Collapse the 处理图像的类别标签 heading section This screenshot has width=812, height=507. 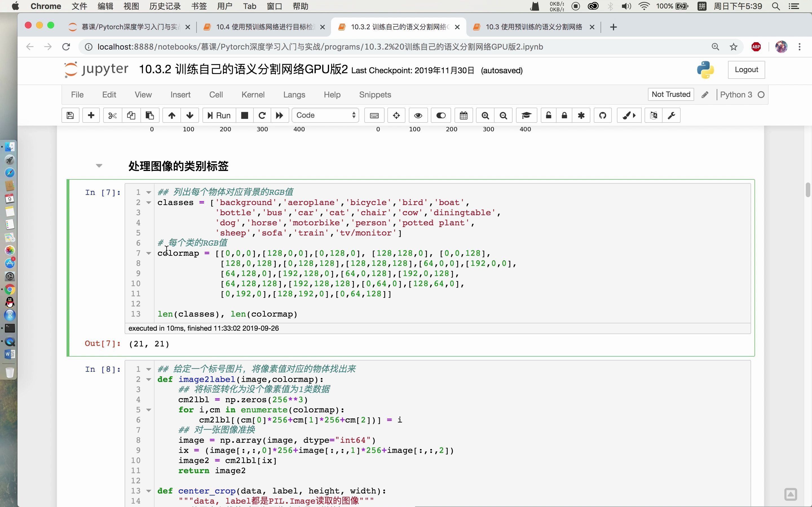pyautogui.click(x=99, y=166)
